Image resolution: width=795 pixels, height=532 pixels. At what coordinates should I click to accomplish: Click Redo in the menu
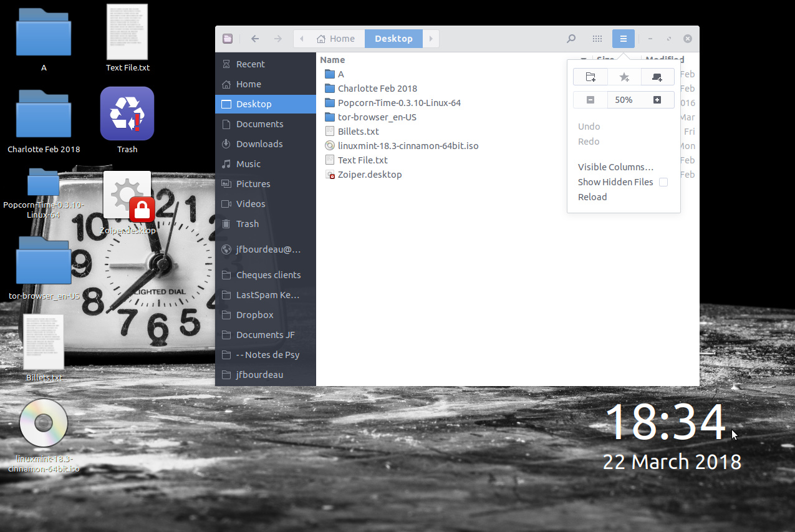coord(589,141)
